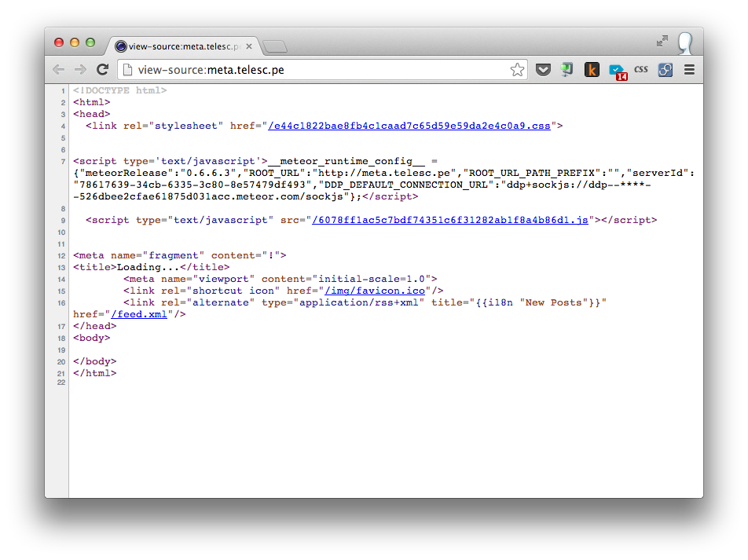Click the <head> tag on line 3
748x560 pixels.
click(x=92, y=114)
